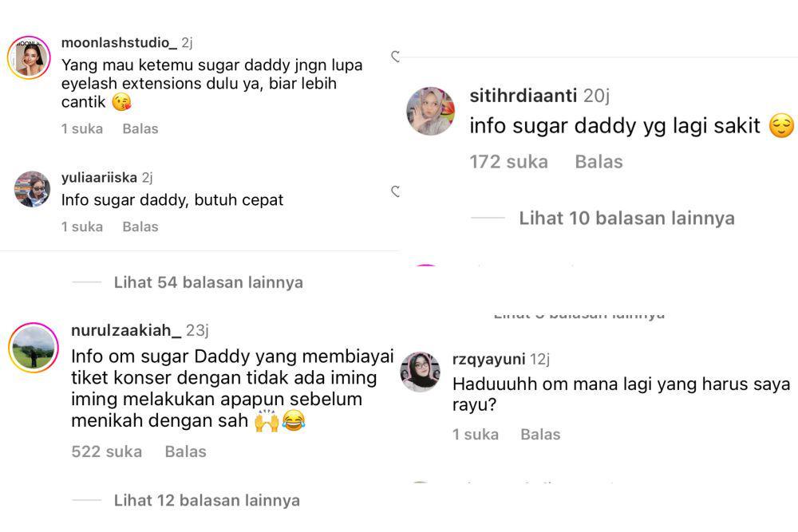Viewport: 798px width, 532px height.
Task: View '172 suka' likes list
Action: 509,162
